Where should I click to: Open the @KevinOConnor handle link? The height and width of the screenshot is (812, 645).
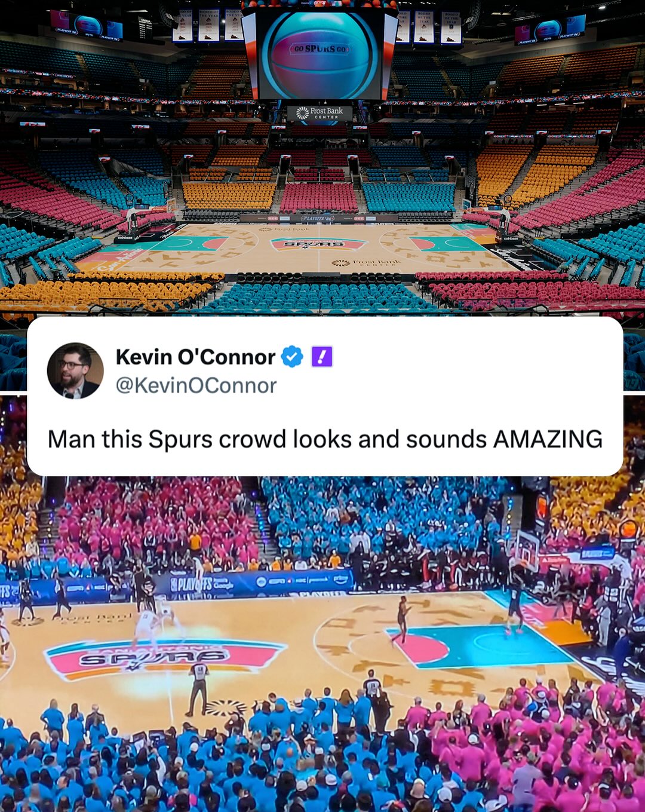[x=196, y=385]
